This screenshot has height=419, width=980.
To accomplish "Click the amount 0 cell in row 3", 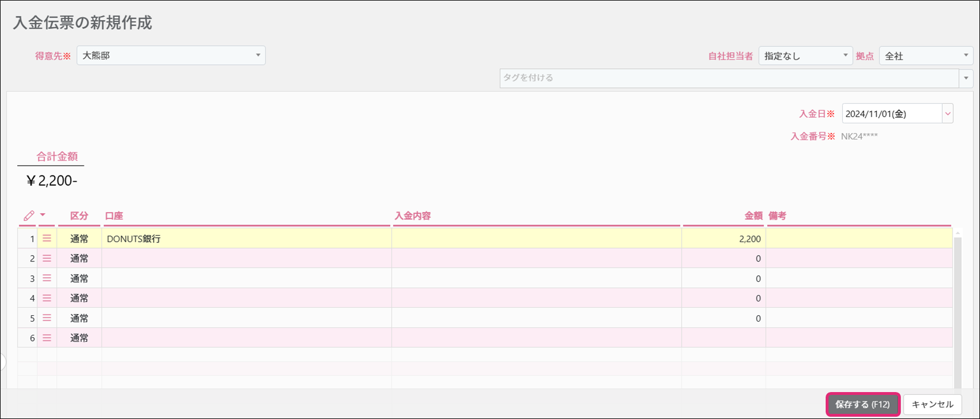I will [x=724, y=278].
